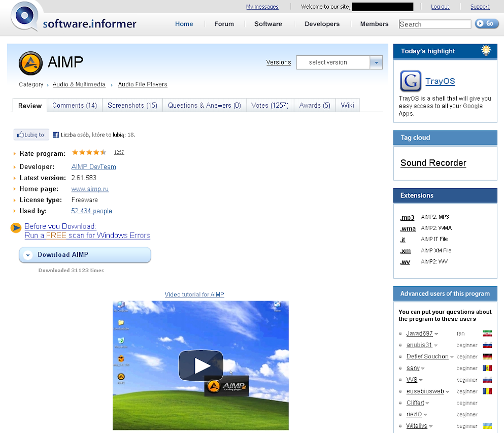This screenshot has width=504, height=433.
Task: Open the .mp3 extension link
Action: [x=407, y=218]
